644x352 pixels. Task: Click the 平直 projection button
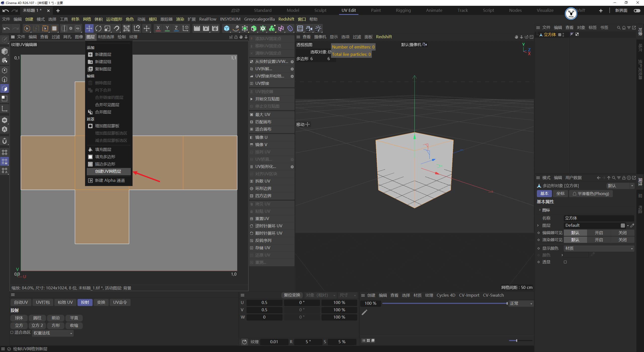74,318
